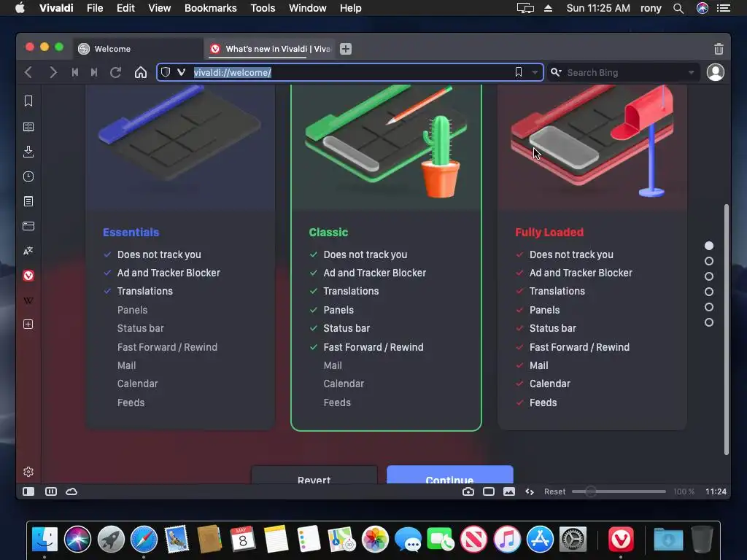Viewport: 747px width, 560px height.
Task: Choose the Classic layout card
Action: (386, 257)
